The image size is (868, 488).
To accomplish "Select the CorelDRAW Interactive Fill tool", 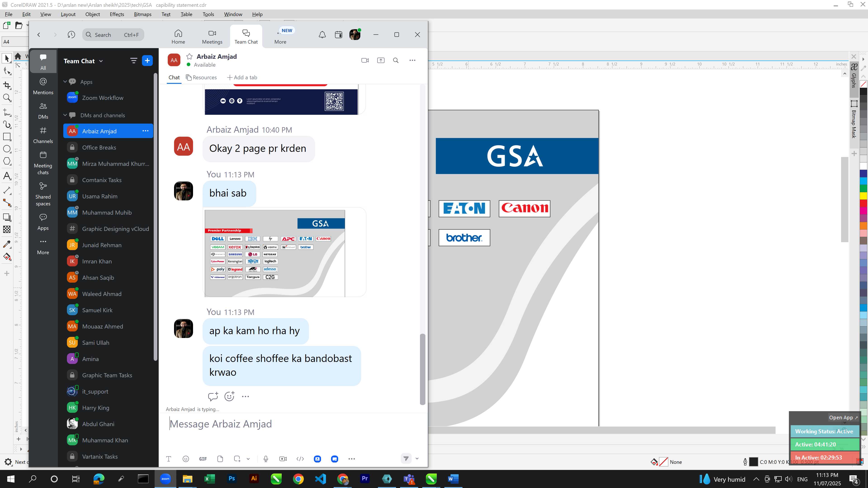I will click(7, 257).
